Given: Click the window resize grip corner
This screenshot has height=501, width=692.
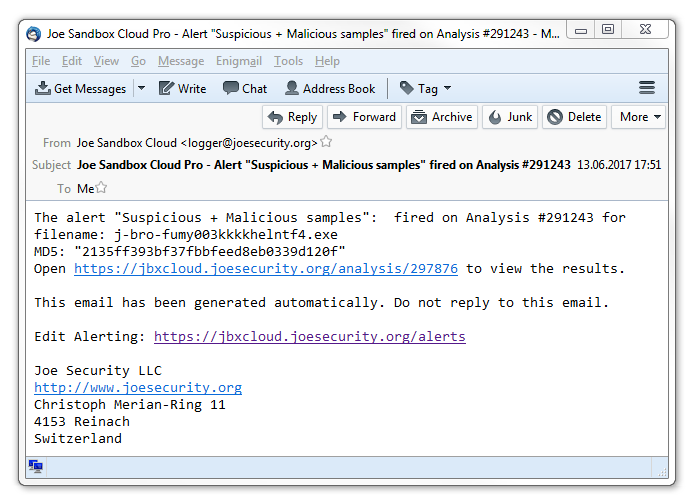Looking at the screenshot, I should click(662, 472).
